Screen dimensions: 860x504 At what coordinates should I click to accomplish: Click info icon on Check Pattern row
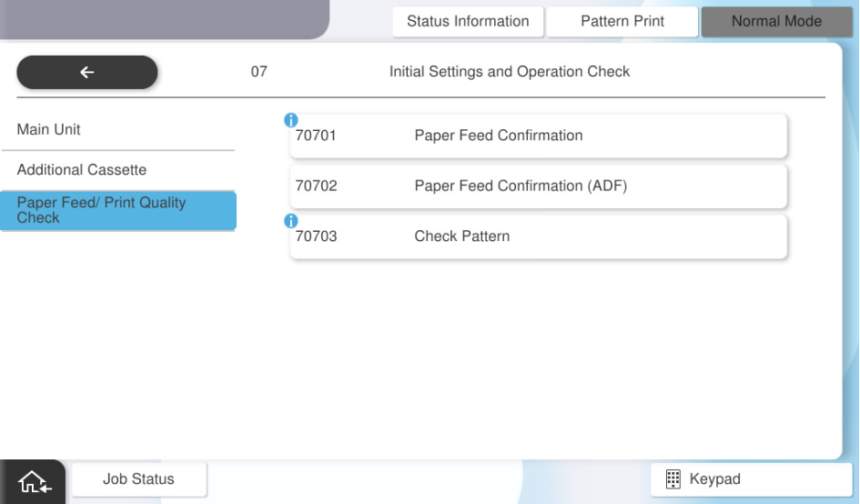click(x=291, y=221)
